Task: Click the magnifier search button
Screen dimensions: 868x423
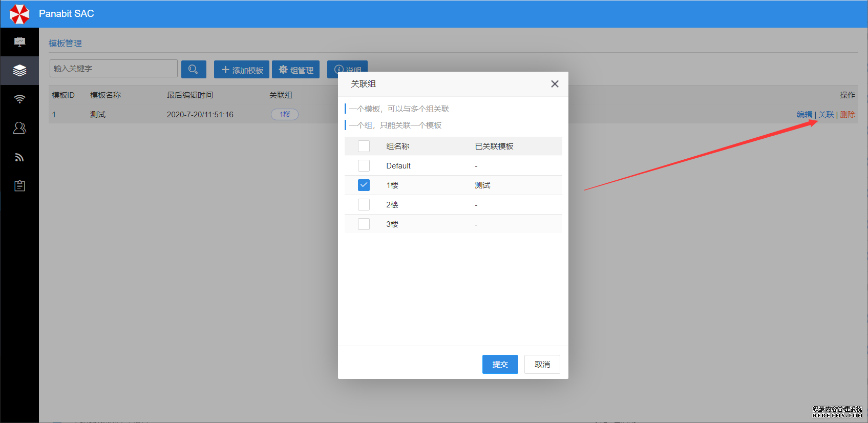Action: point(194,69)
